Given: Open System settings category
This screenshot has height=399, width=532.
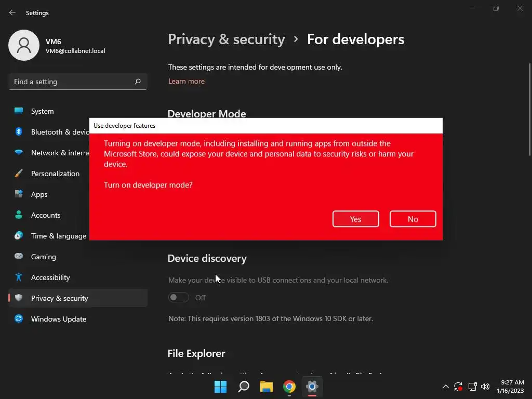Looking at the screenshot, I should 78,111.
